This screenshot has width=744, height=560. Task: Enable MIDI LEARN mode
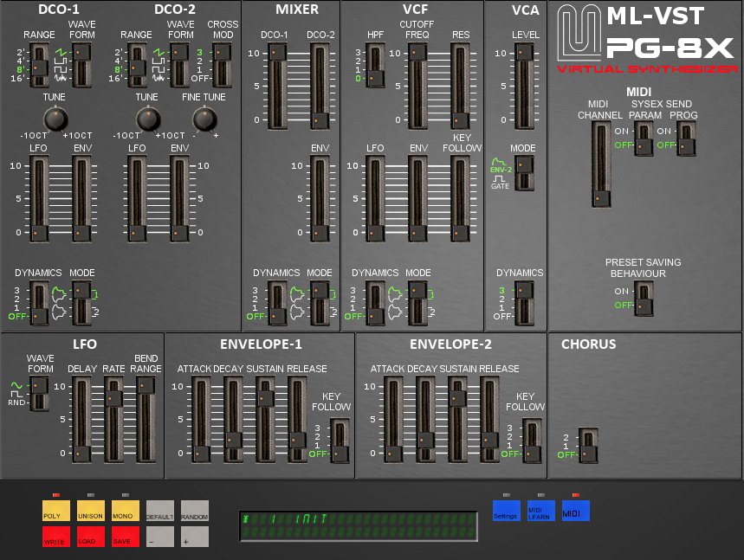point(540,510)
